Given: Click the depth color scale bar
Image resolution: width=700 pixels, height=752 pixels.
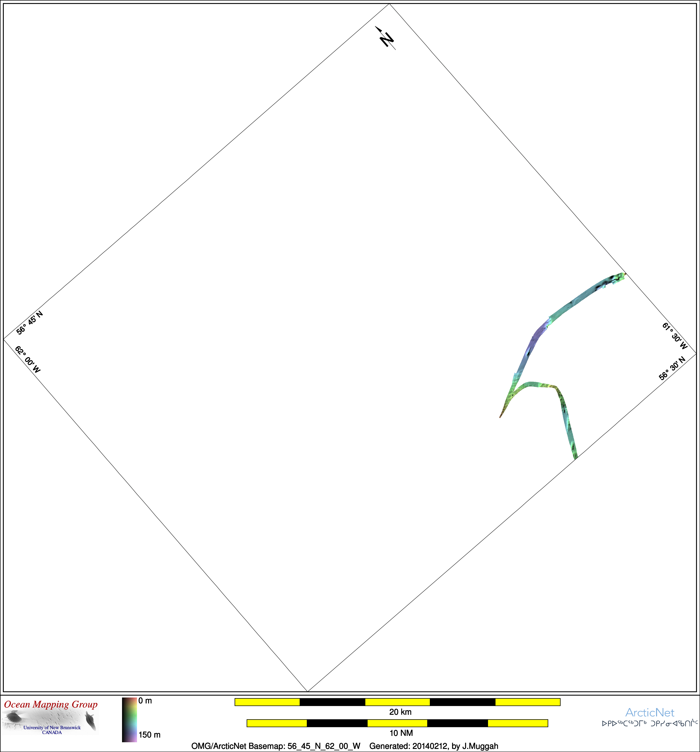Looking at the screenshot, I should (x=129, y=719).
